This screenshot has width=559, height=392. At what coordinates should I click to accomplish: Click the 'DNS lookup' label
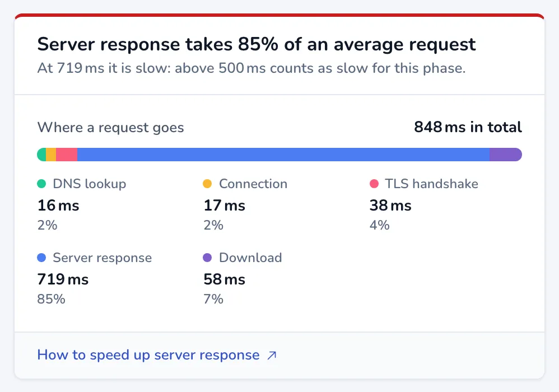(90, 184)
